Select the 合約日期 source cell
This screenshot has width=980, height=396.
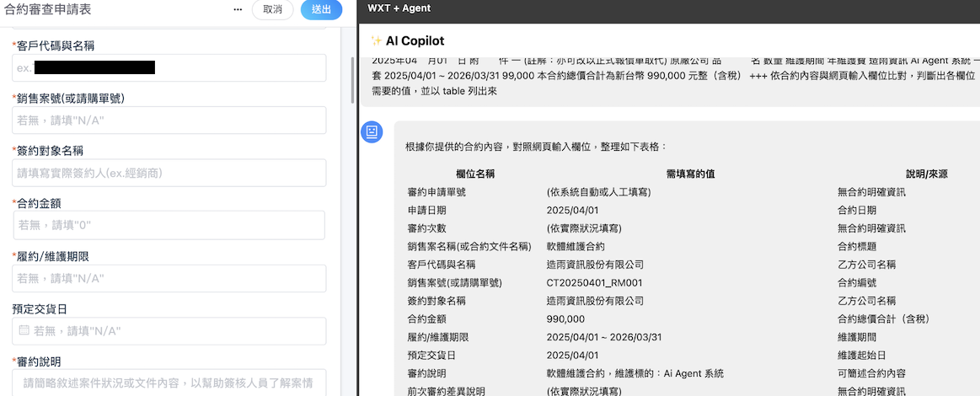[857, 211]
